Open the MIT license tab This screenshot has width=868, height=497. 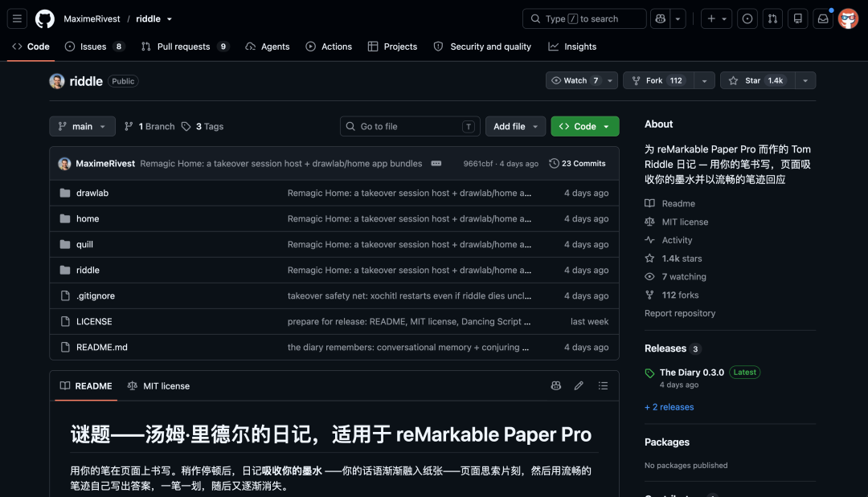[x=158, y=386]
